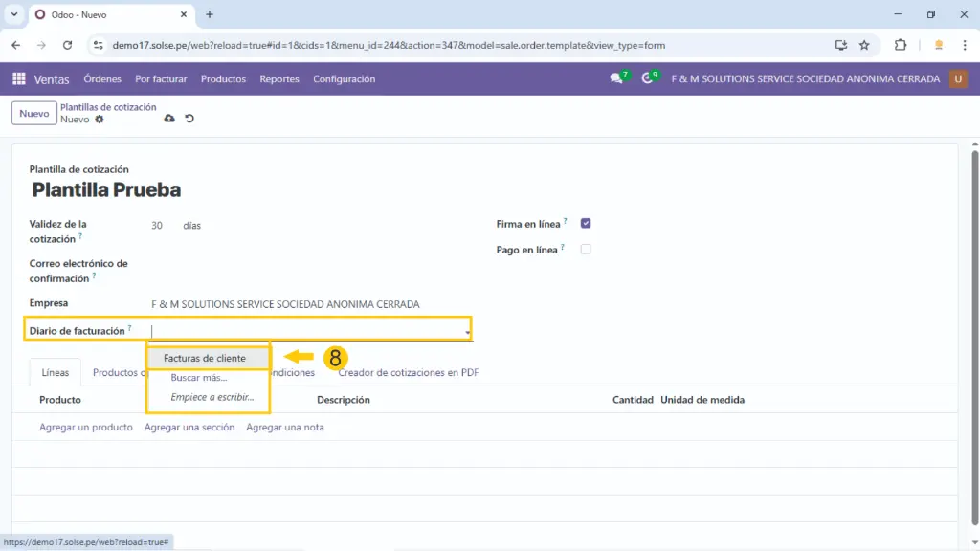Open the Productos menu
Image resolution: width=980 pixels, height=551 pixels.
(x=223, y=79)
